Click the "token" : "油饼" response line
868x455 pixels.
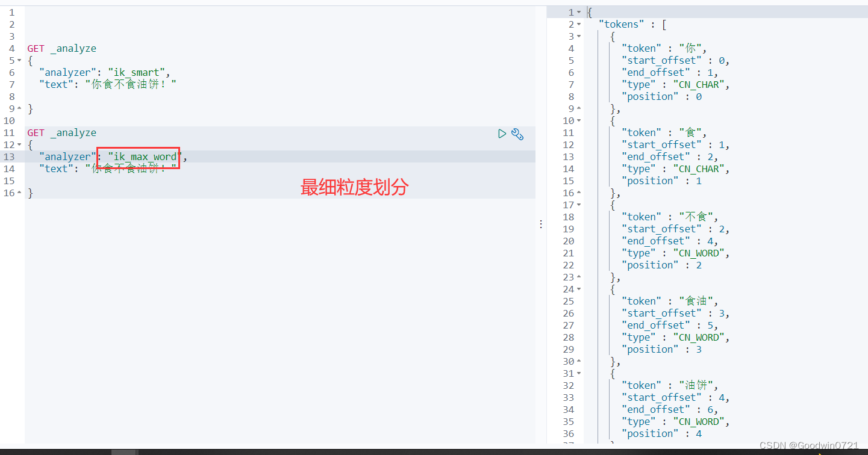click(670, 385)
